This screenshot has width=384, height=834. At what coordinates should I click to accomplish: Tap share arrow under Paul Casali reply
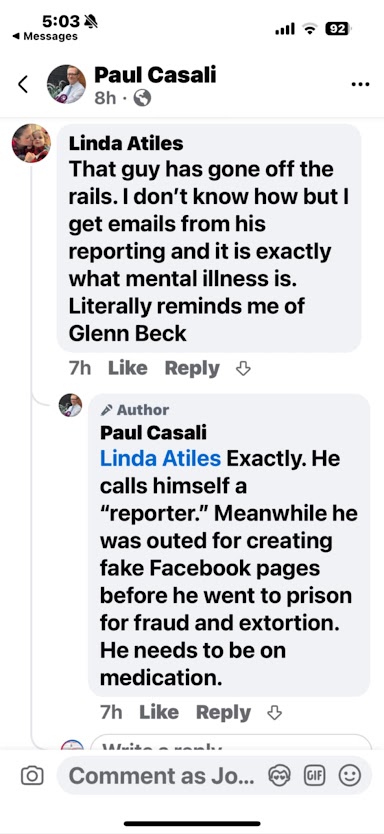274,713
